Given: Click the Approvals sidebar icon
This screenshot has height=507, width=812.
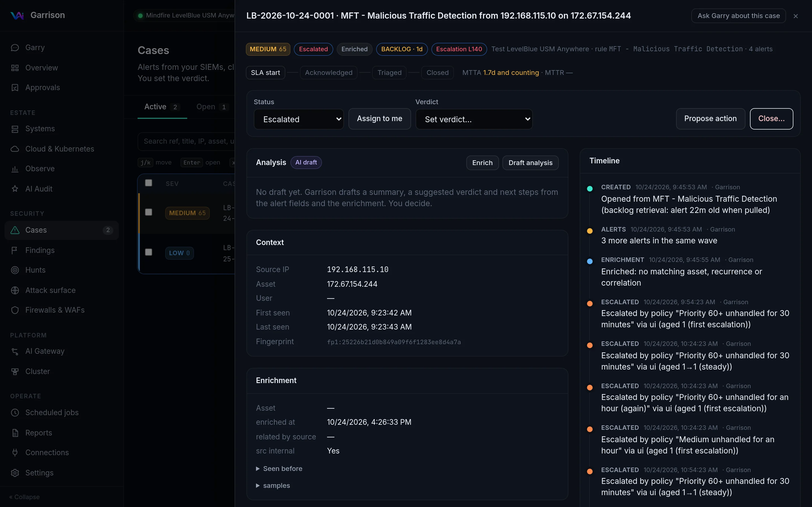Looking at the screenshot, I should click(x=15, y=88).
